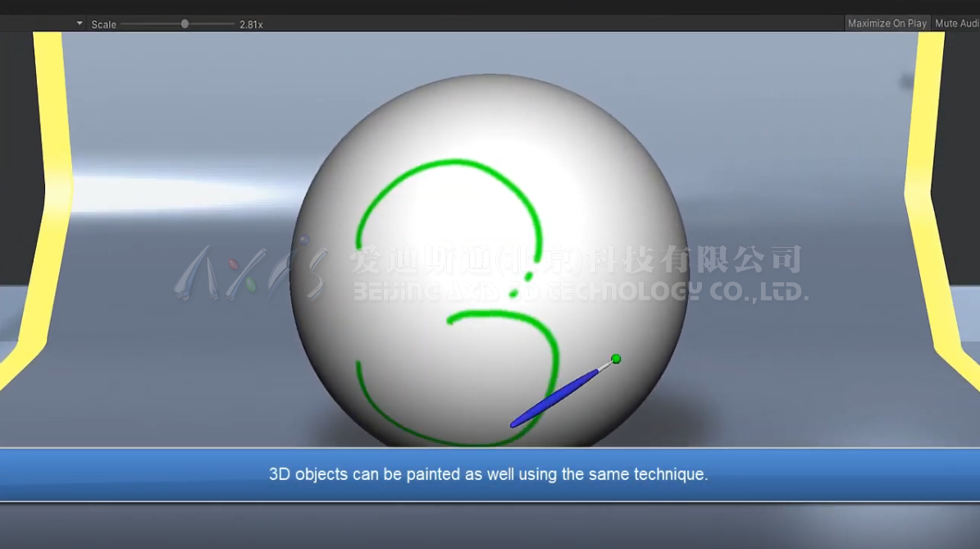
Task: Enable Mute Audio
Action: [958, 23]
